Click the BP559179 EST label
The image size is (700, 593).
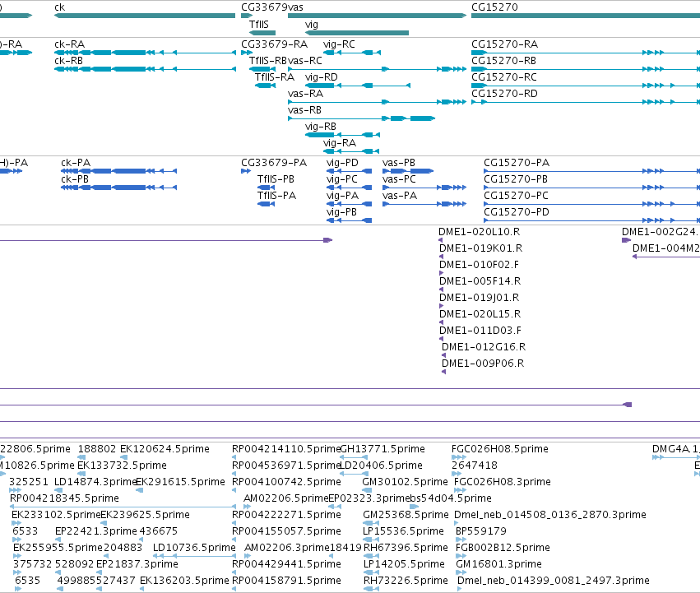[481, 531]
